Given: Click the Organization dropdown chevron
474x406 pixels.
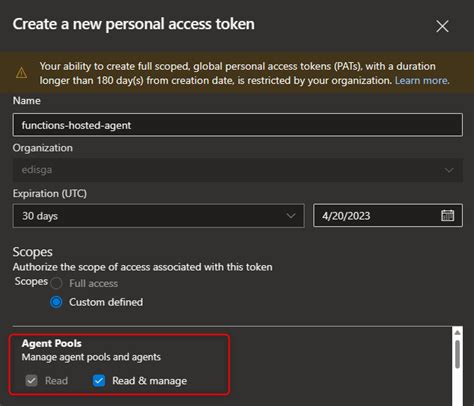Looking at the screenshot, I should click(449, 170).
